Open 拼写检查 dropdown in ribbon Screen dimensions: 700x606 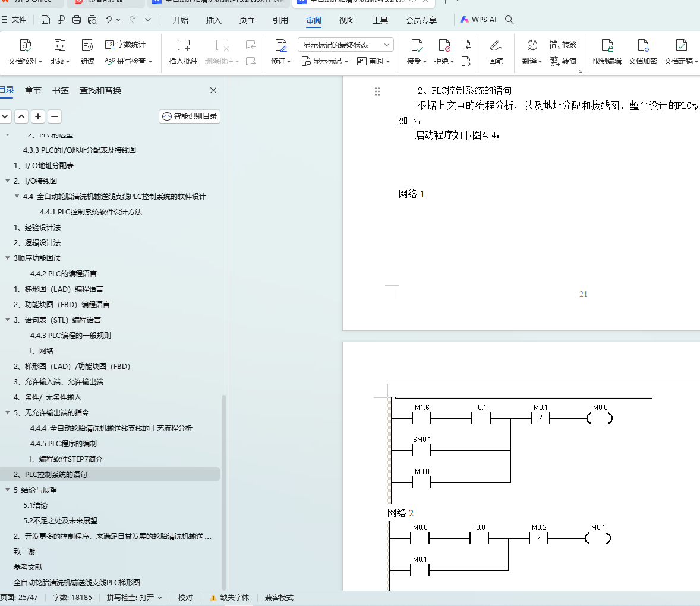click(129, 61)
